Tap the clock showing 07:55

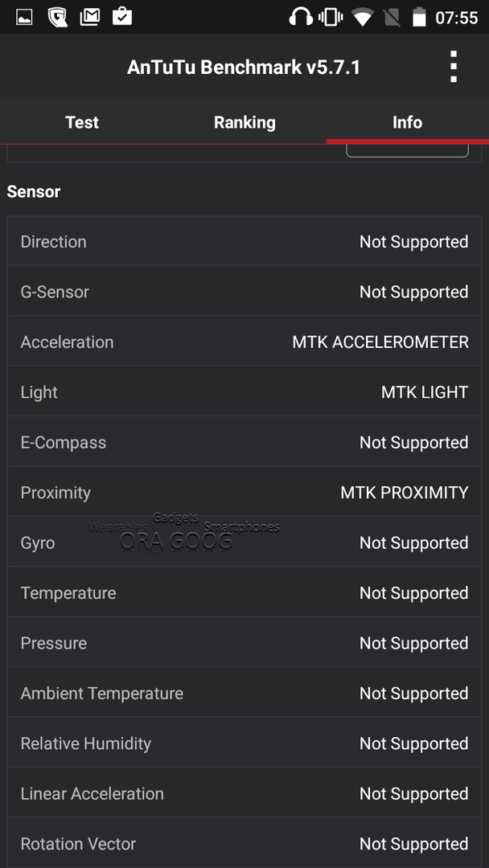pyautogui.click(x=456, y=18)
